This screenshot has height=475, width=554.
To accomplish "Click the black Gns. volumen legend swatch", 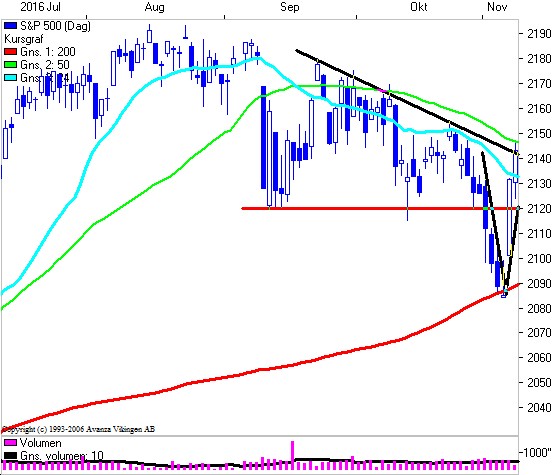I will coord(10,456).
